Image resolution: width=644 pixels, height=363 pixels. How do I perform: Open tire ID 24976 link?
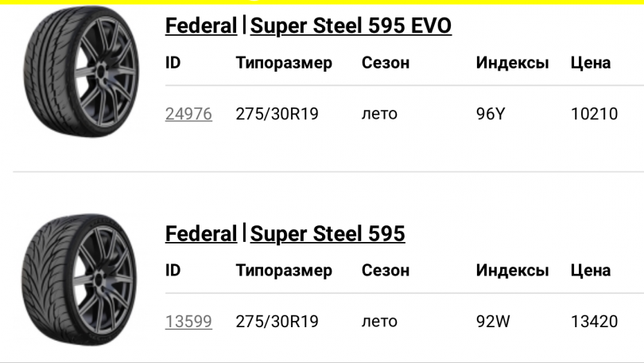tap(188, 114)
